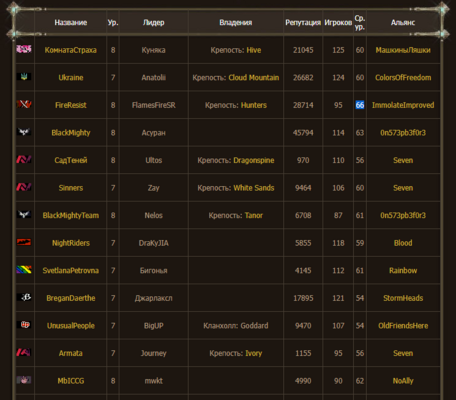
Task: Click the NightRiders red bat emblem
Action: [x=24, y=242]
